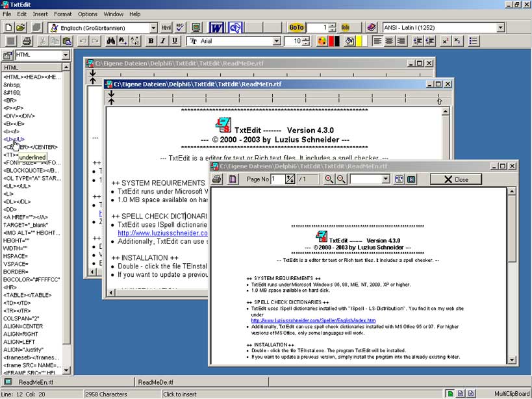Insert bullet list with the bullets icon

pos(473,42)
